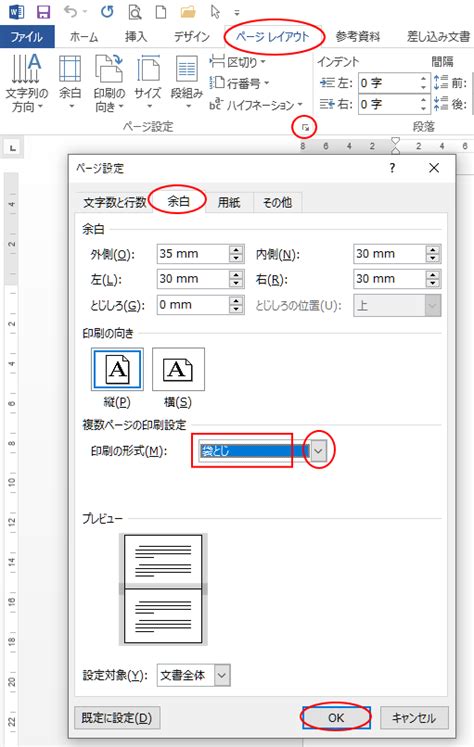The height and width of the screenshot is (747, 474).
Task: Click the 右 margin spinner arrows
Action: [x=433, y=279]
